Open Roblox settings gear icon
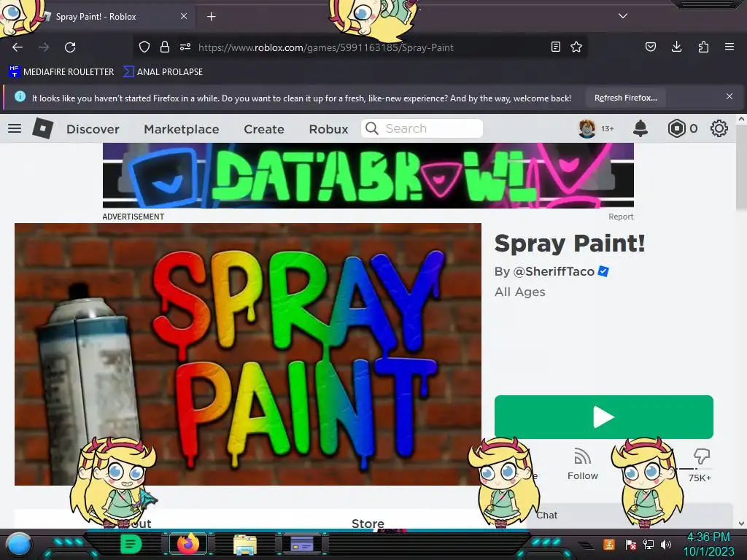 click(x=719, y=128)
